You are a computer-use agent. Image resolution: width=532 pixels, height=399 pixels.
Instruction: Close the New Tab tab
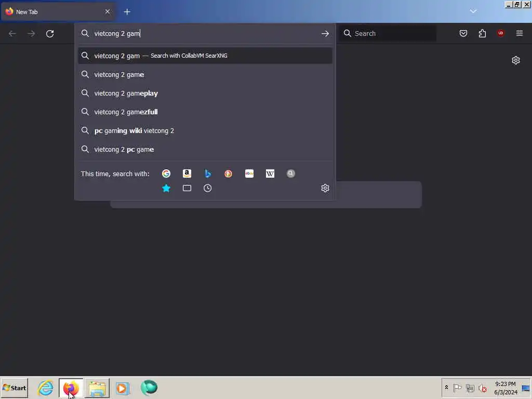pos(108,12)
